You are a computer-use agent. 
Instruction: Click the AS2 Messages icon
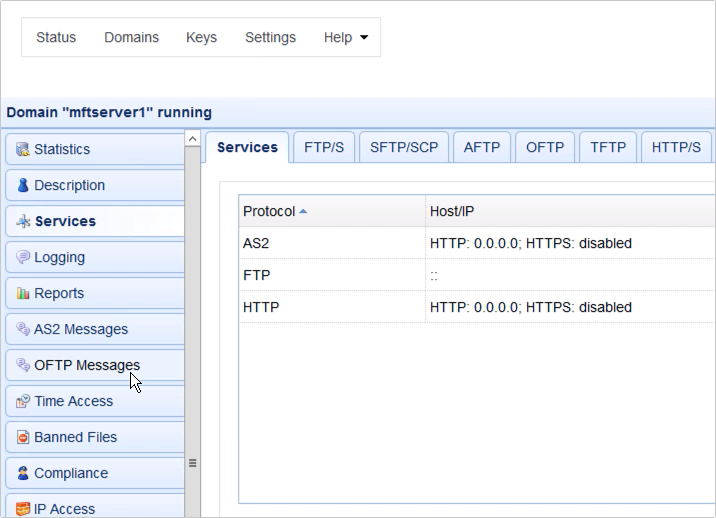coord(23,329)
